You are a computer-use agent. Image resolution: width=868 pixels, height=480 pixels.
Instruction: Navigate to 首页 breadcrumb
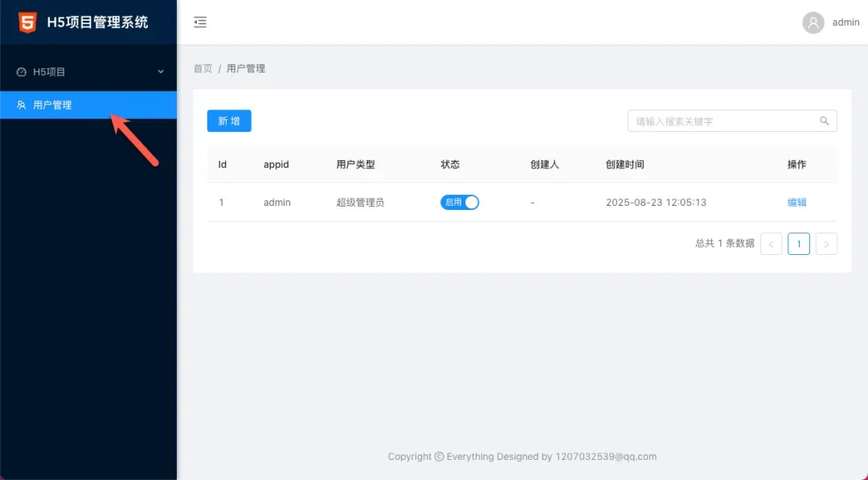click(x=203, y=68)
